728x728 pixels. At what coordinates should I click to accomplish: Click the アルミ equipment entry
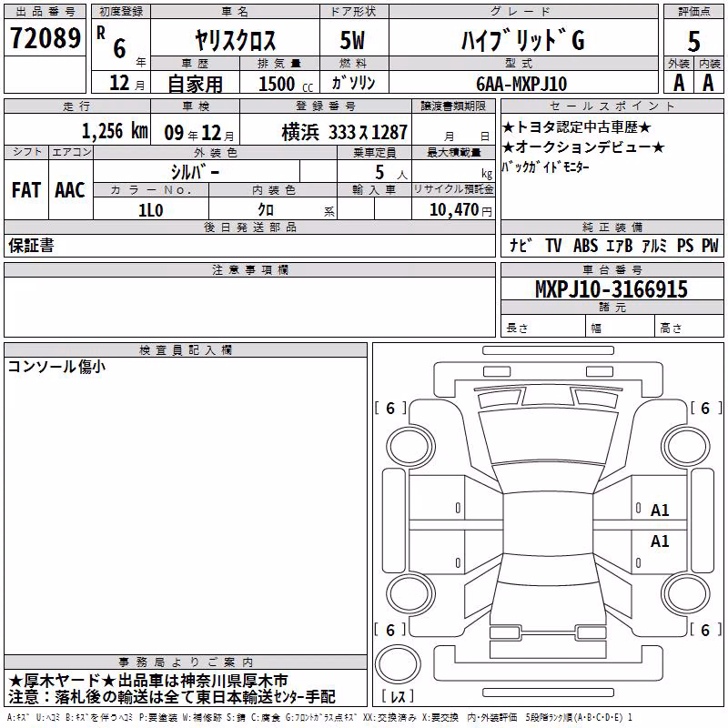pyautogui.click(x=654, y=246)
